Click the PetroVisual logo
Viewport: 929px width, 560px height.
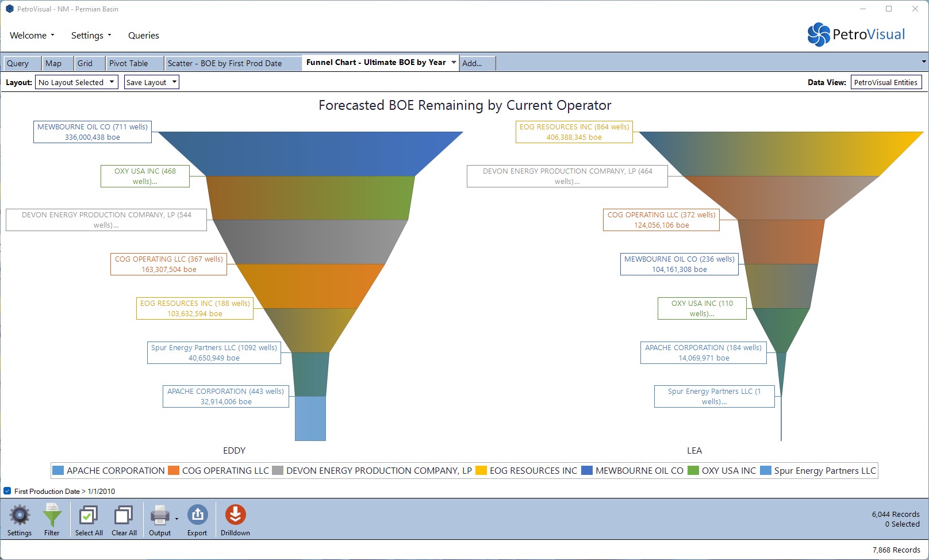(856, 34)
